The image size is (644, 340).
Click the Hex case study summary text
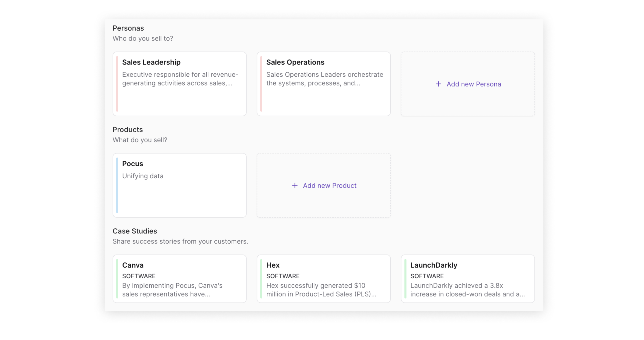click(x=321, y=290)
